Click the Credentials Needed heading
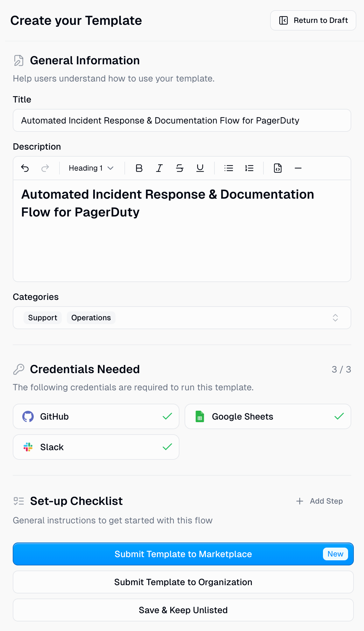This screenshot has width=364, height=631. click(85, 369)
